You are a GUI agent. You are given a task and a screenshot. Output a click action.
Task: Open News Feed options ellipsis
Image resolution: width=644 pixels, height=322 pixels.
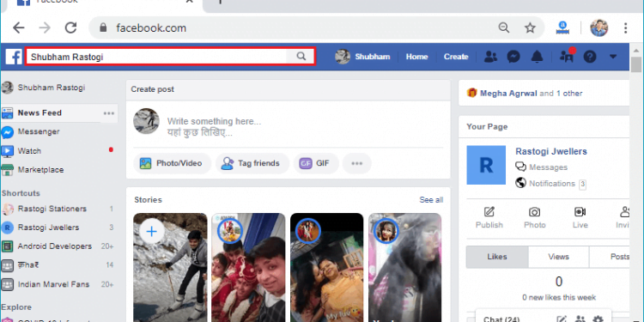point(109,113)
